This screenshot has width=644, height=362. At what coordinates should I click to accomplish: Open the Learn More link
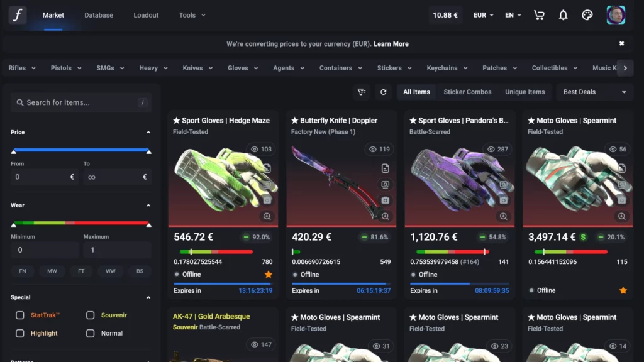(x=391, y=44)
